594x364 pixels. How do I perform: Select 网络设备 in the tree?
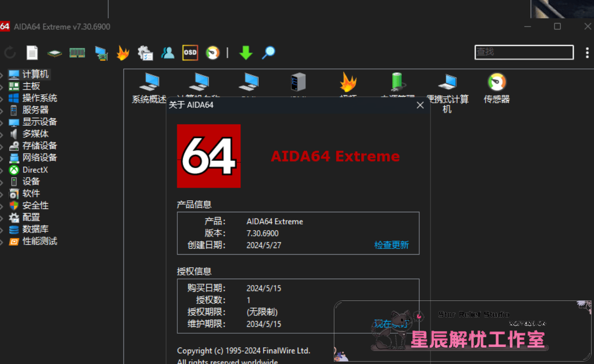click(x=40, y=158)
